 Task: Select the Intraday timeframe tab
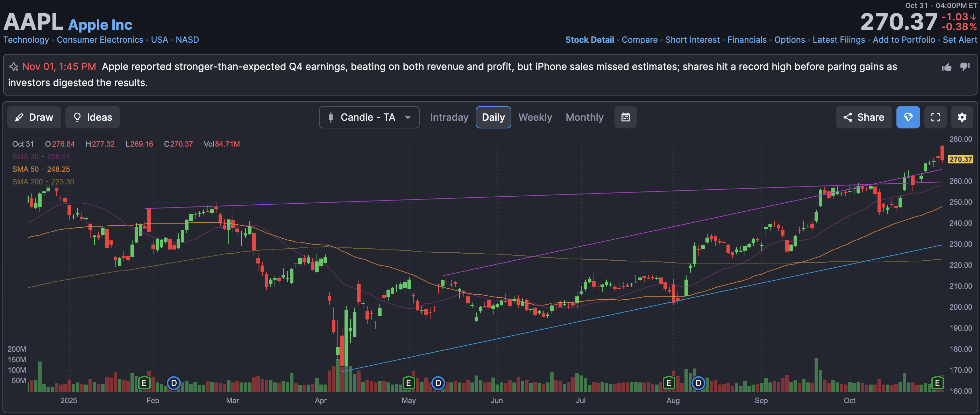tap(449, 117)
